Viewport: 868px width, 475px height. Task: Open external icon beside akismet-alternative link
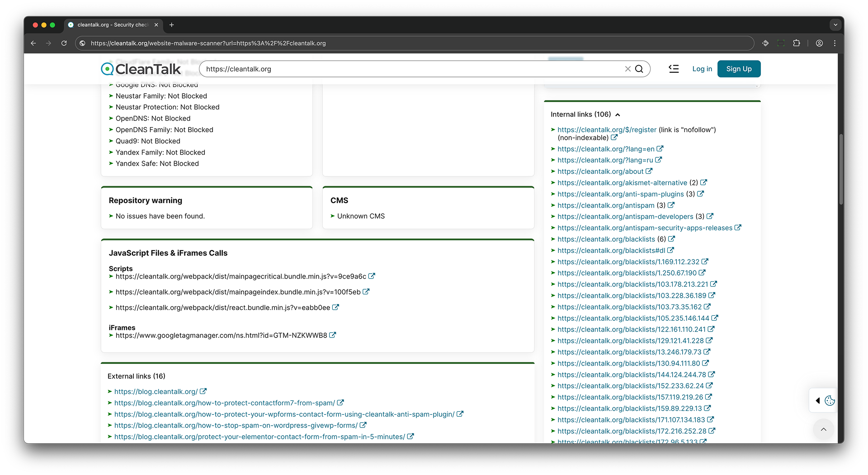(x=703, y=182)
